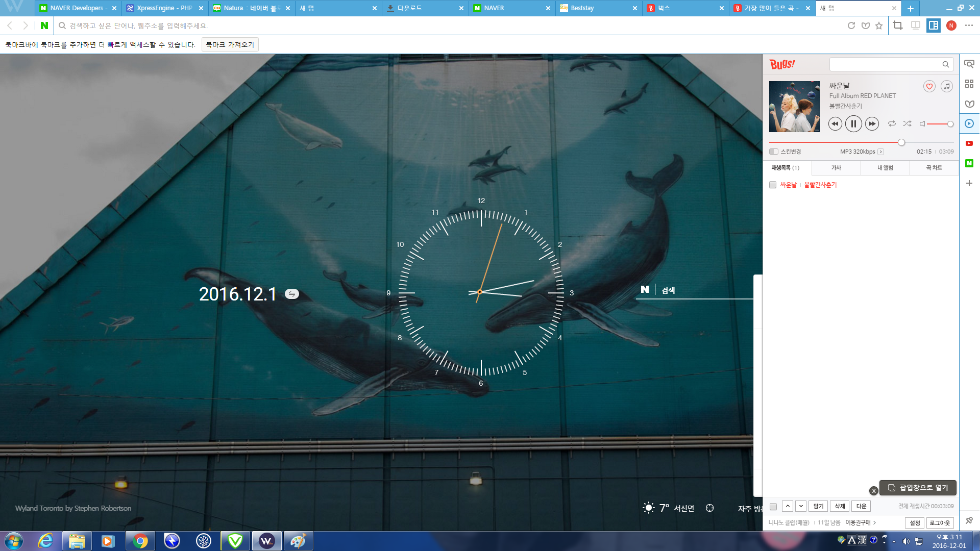Switch to the Beststay browser tab

pos(598,8)
